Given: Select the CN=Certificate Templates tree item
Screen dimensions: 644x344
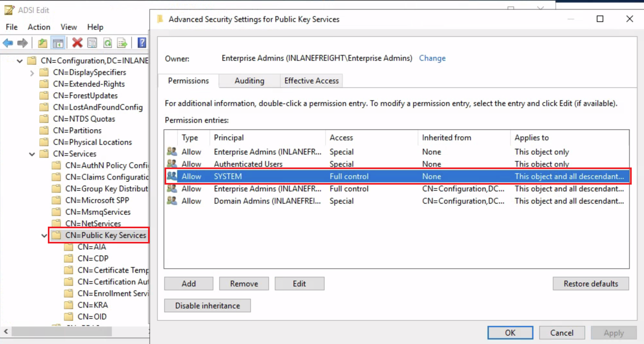Looking at the screenshot, I should click(x=112, y=270).
